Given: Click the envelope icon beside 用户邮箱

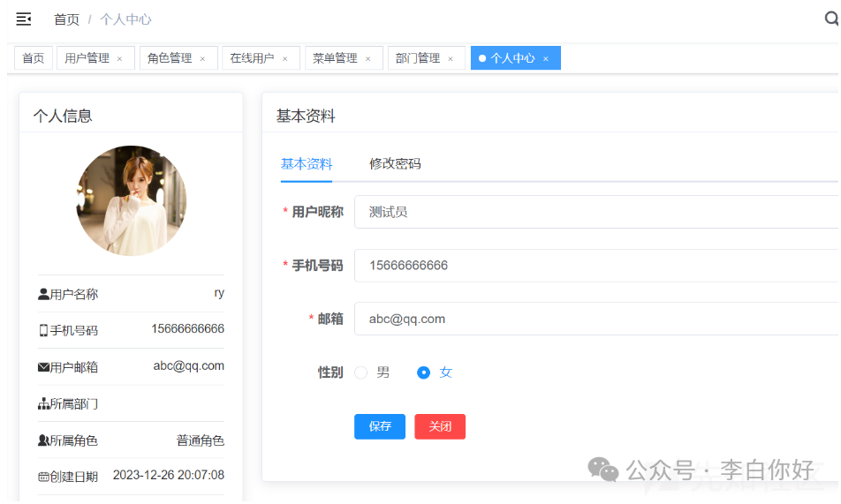Looking at the screenshot, I should tap(43, 367).
